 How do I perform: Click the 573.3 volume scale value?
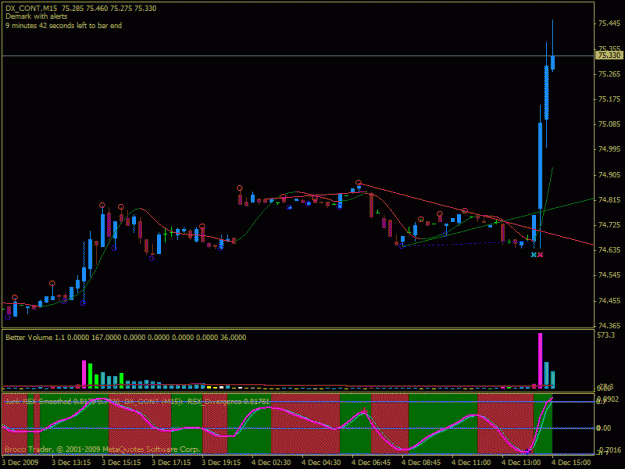coord(606,336)
